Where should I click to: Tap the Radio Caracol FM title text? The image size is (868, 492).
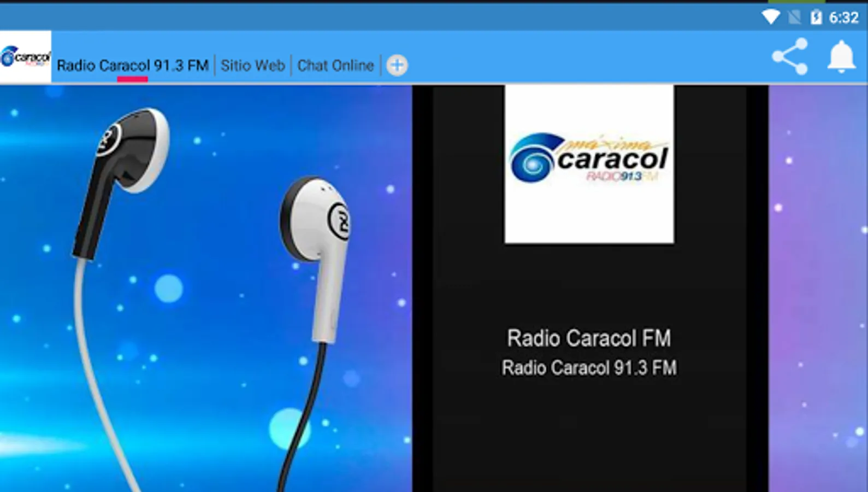(x=589, y=338)
